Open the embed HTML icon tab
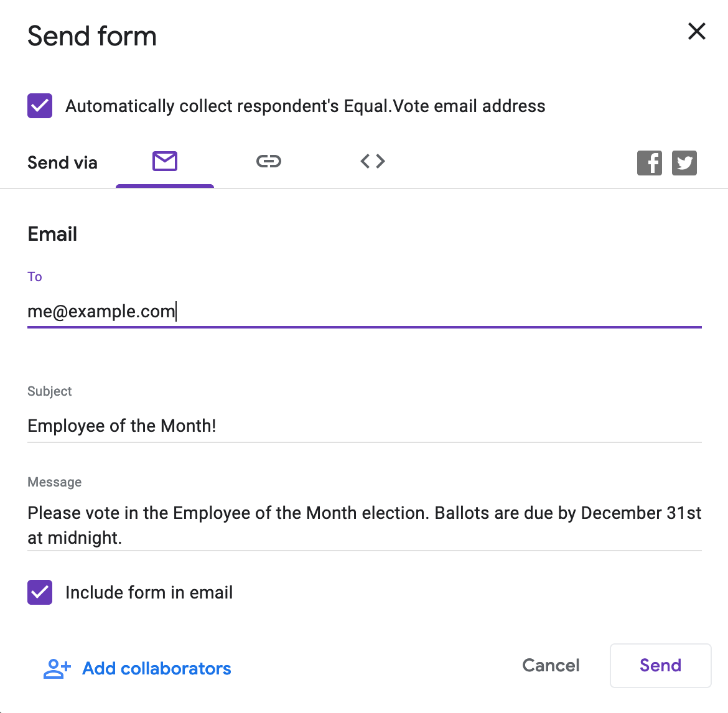This screenshot has height=713, width=728. tap(373, 162)
